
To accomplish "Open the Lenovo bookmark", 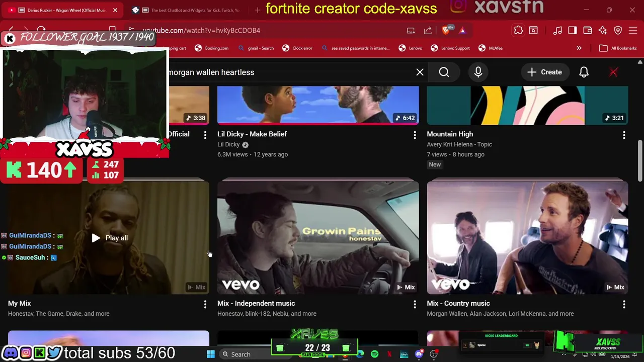I will (411, 48).
